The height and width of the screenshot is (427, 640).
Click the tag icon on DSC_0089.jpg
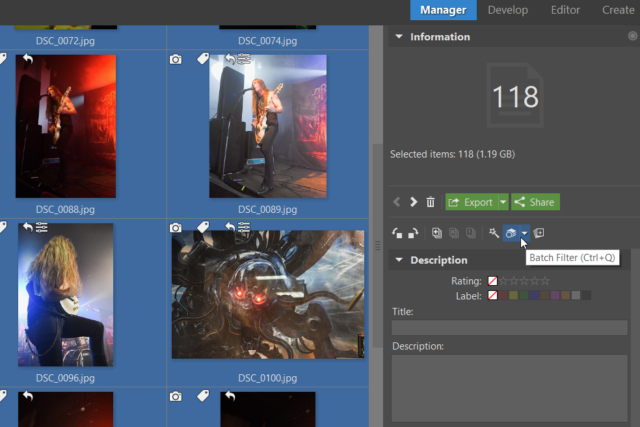pos(203,59)
